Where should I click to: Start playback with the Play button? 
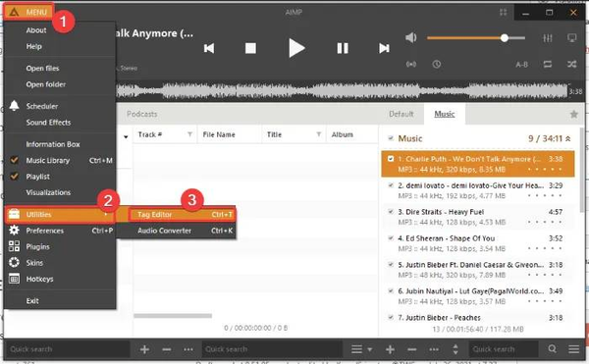click(x=296, y=48)
